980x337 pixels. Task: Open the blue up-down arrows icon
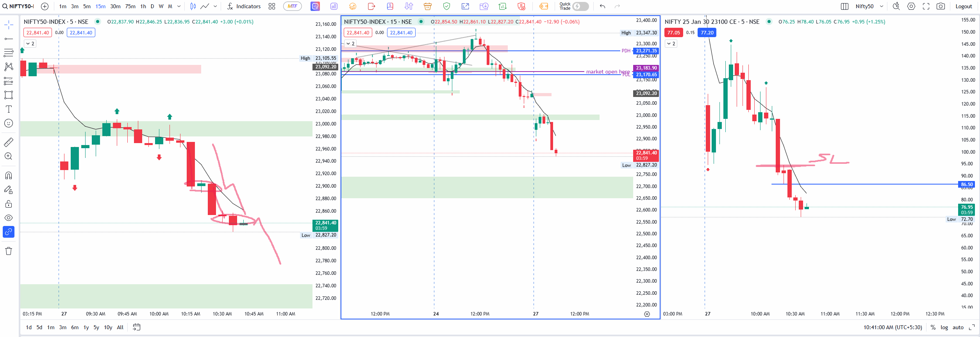(409, 6)
